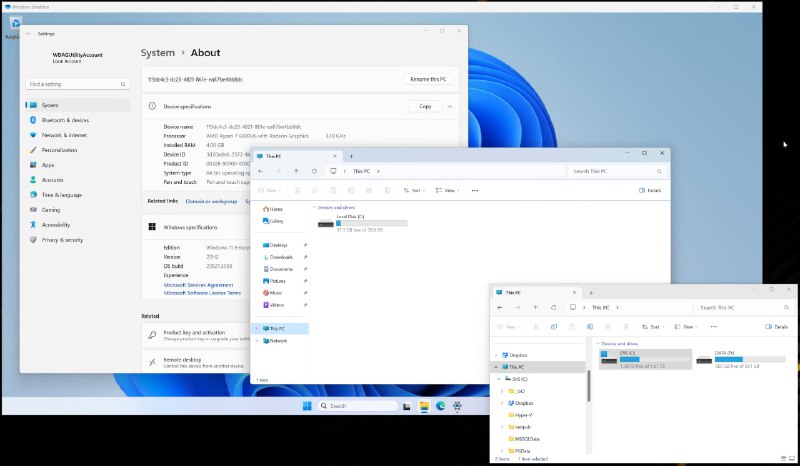
Task: Refresh the front File Explorer window
Action: pyautogui.click(x=554, y=308)
